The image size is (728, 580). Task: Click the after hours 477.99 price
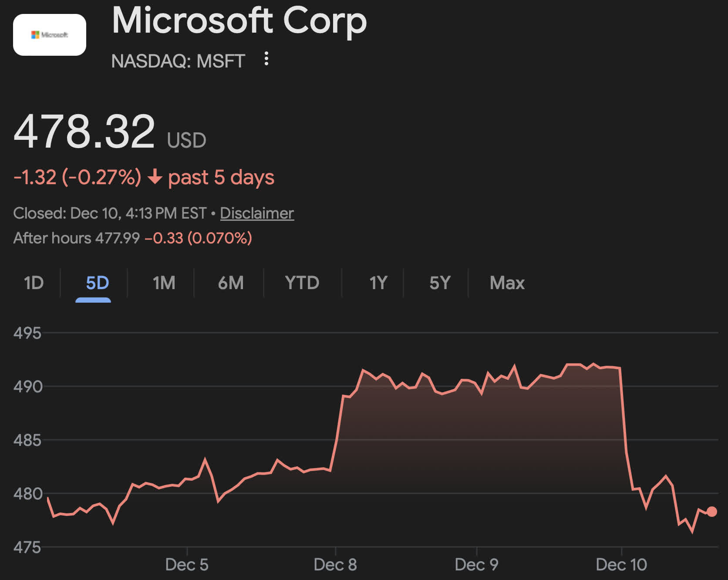coord(118,238)
